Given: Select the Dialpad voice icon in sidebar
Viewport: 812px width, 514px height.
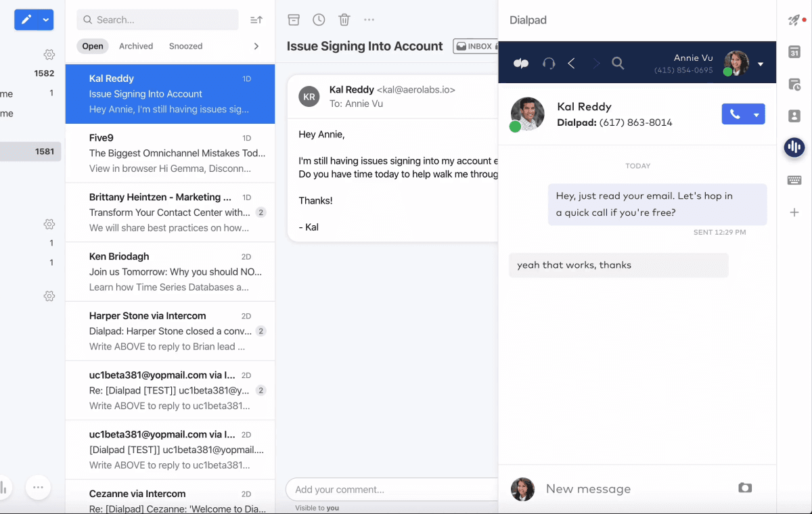Looking at the screenshot, I should [794, 147].
